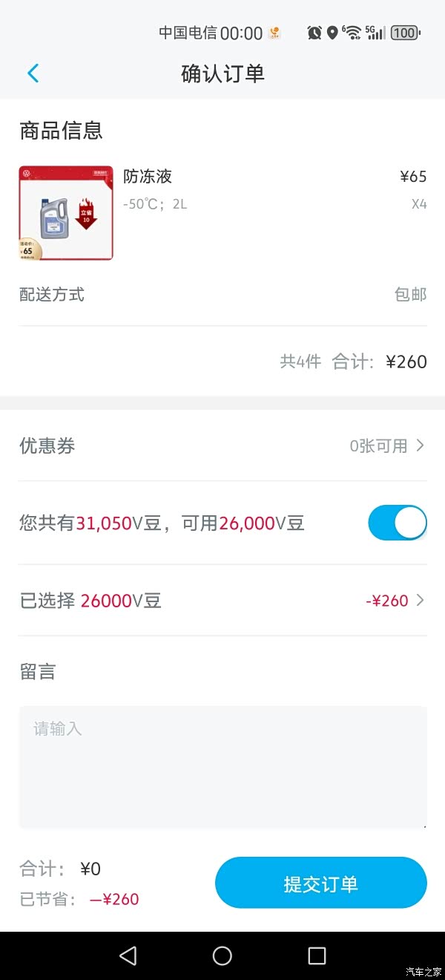Disable the V豆 payment toggle switch
This screenshot has height=980, width=445.
398,523
